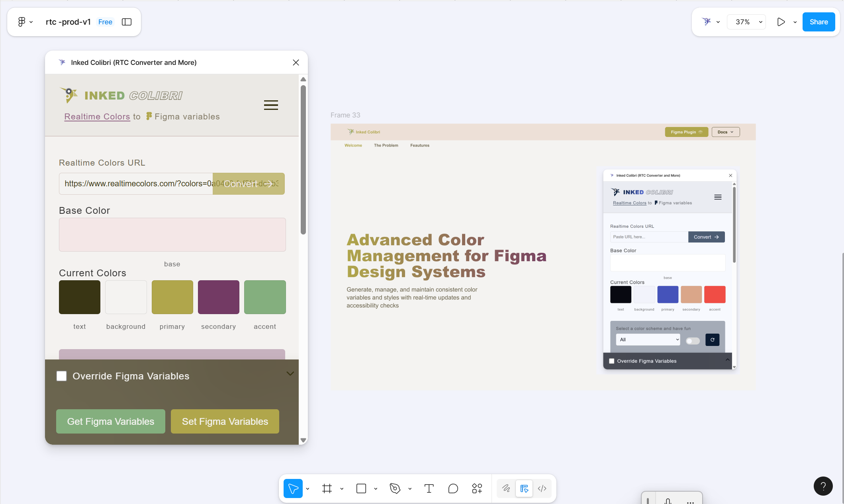Tick Override Figma Variables checkbox in Frame 33
This screenshot has width=844, height=504.
coord(612,361)
